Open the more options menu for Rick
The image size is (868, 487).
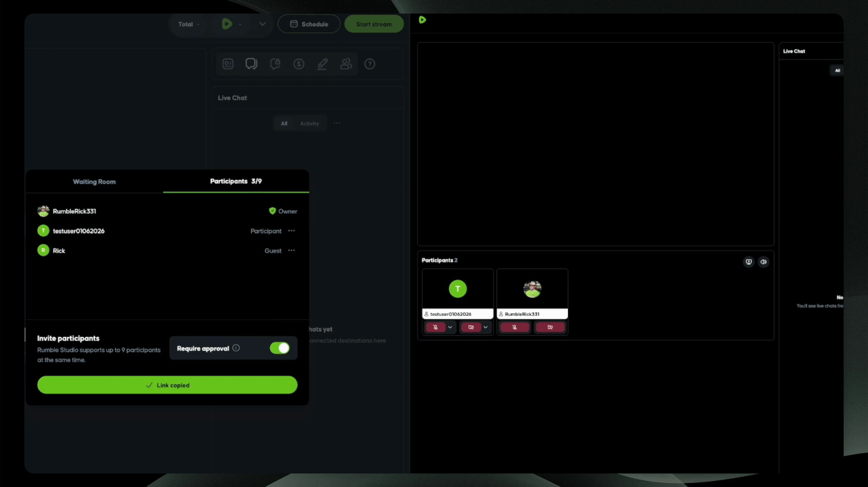[292, 250]
